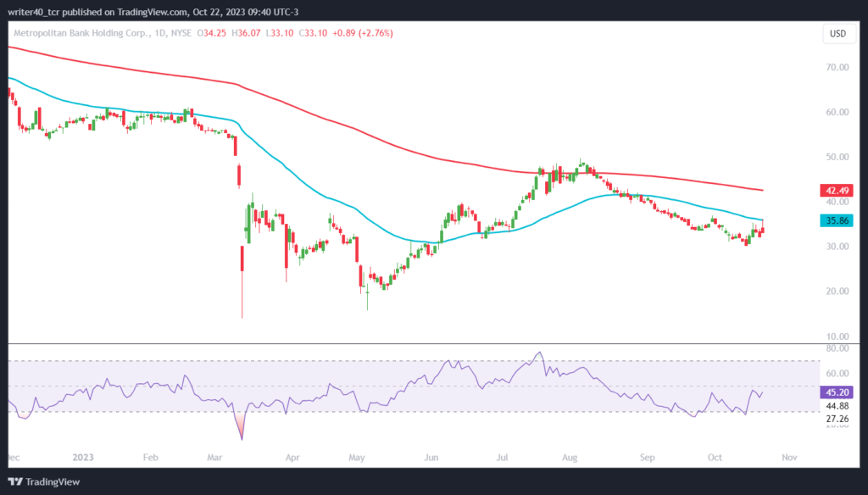Click the Jul time axis label
The width and height of the screenshot is (868, 495).
pyautogui.click(x=502, y=458)
